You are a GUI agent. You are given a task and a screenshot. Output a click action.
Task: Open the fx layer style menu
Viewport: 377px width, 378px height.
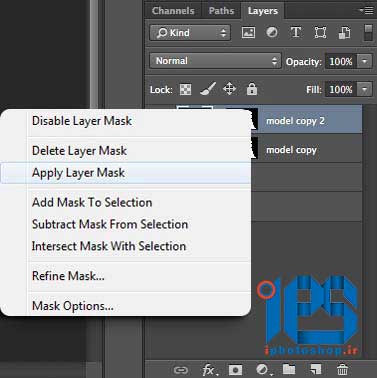coord(209,370)
